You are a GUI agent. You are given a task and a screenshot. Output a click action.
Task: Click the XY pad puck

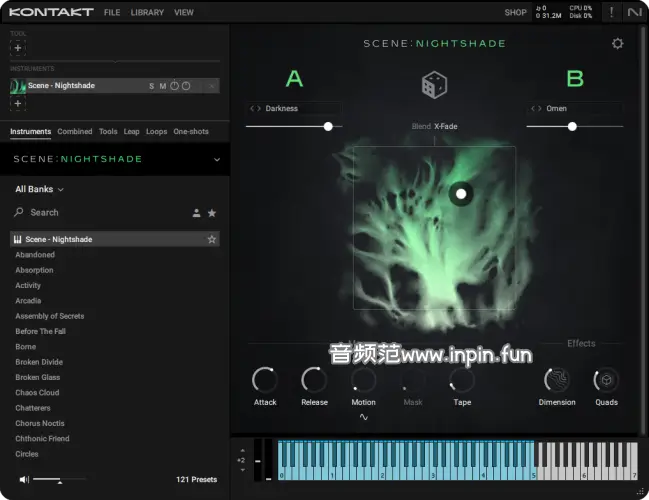pos(461,194)
